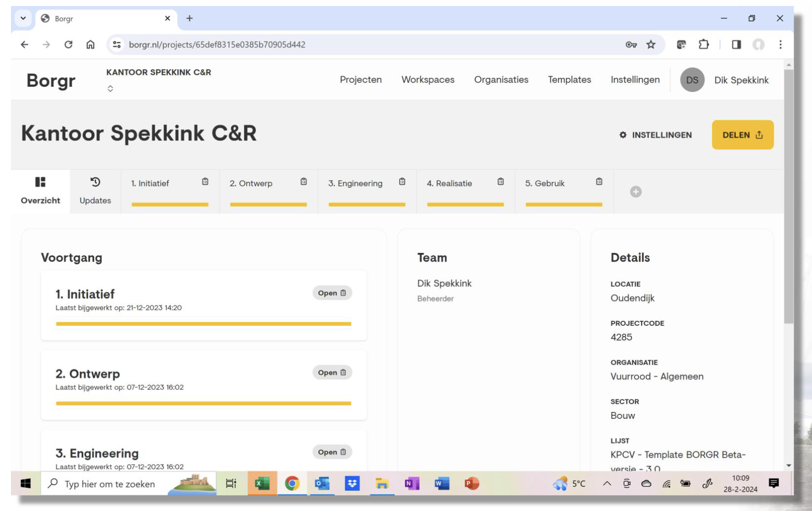Open Word from the taskbar
This screenshot has height=511, width=812.
point(442,483)
